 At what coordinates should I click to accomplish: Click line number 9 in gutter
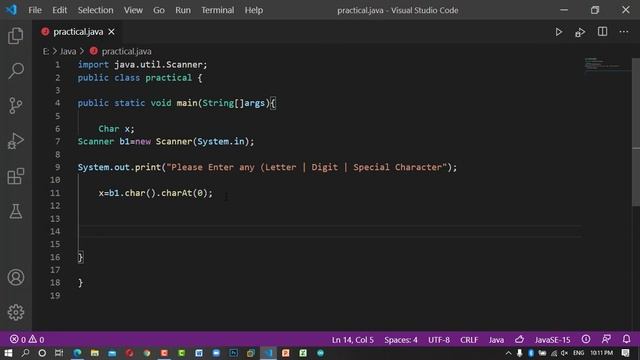pos(57,167)
